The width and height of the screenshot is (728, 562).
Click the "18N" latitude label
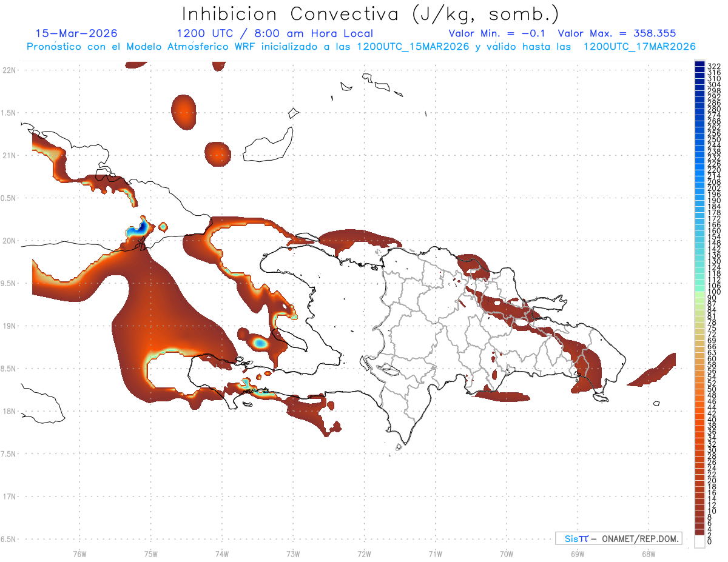tap(8, 411)
